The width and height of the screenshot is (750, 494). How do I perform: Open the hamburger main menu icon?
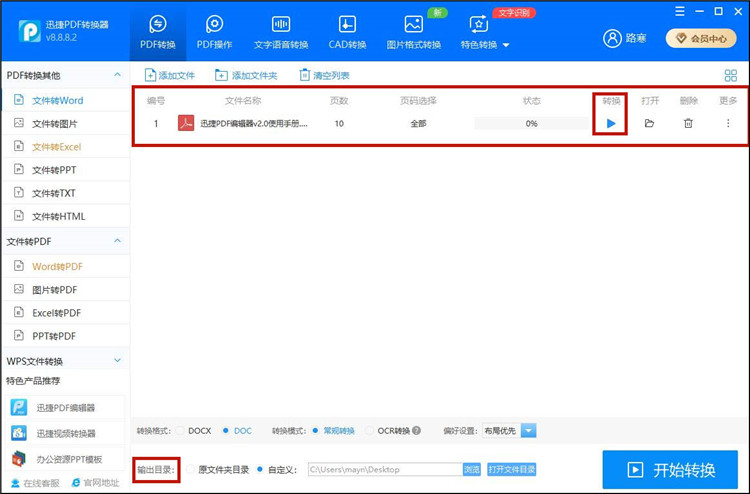click(x=680, y=11)
